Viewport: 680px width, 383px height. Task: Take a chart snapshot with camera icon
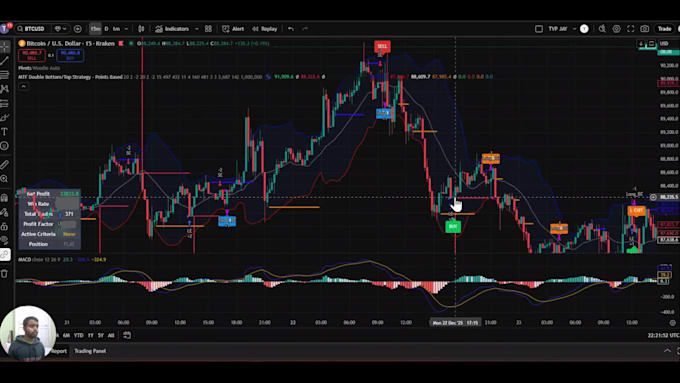click(645, 29)
